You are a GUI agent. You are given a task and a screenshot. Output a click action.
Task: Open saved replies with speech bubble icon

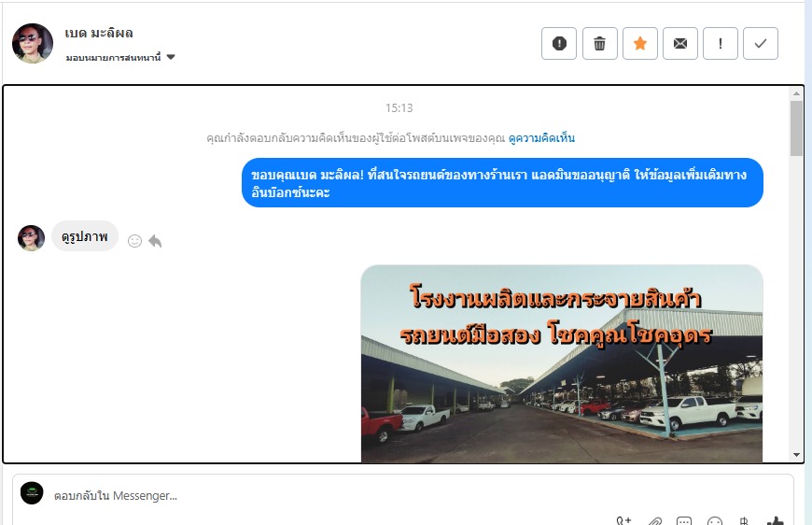[684, 520]
